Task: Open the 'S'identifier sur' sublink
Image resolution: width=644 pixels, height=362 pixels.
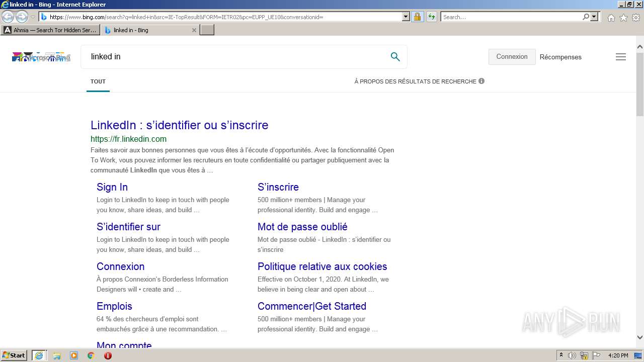Action: tap(128, 227)
